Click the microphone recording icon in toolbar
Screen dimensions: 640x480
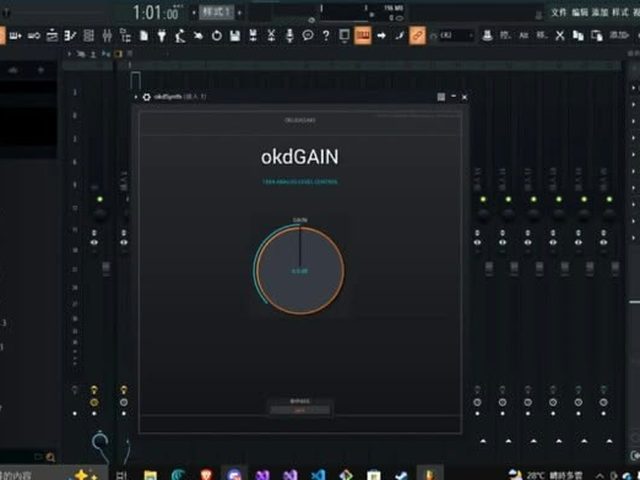pos(289,36)
